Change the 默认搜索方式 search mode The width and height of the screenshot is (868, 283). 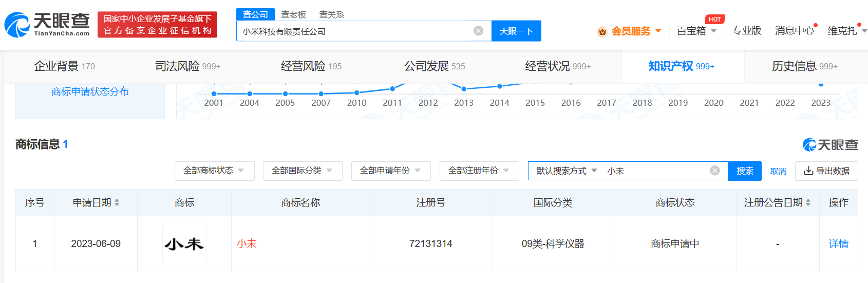tap(567, 171)
